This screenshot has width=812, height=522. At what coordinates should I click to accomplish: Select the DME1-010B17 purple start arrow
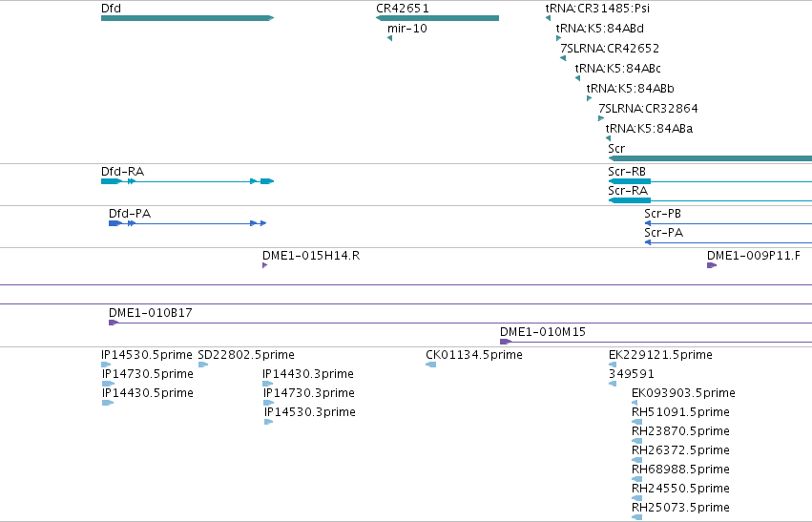pos(114,323)
